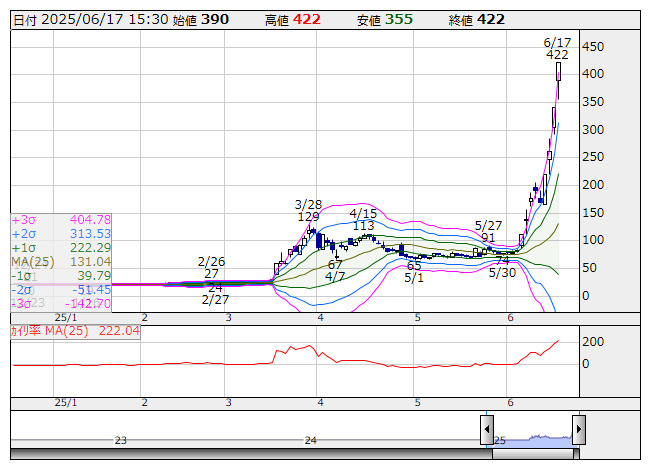
Task: Jump to year 24 in navigator timeline
Action: point(310,440)
